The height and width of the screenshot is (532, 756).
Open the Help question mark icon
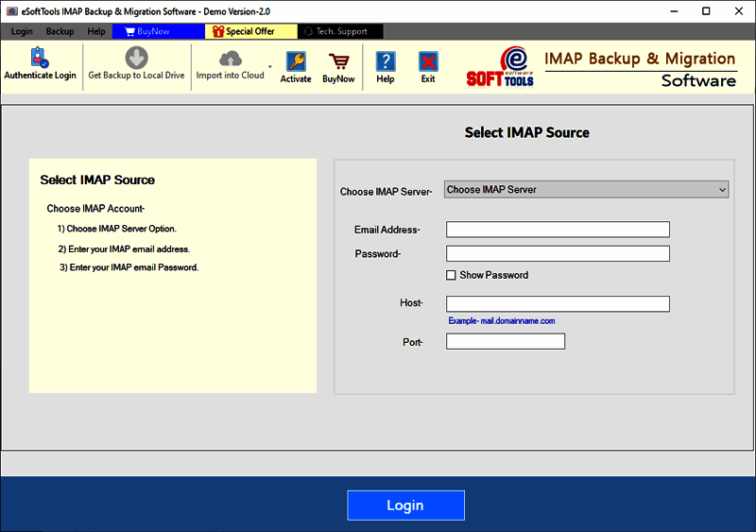pyautogui.click(x=386, y=62)
